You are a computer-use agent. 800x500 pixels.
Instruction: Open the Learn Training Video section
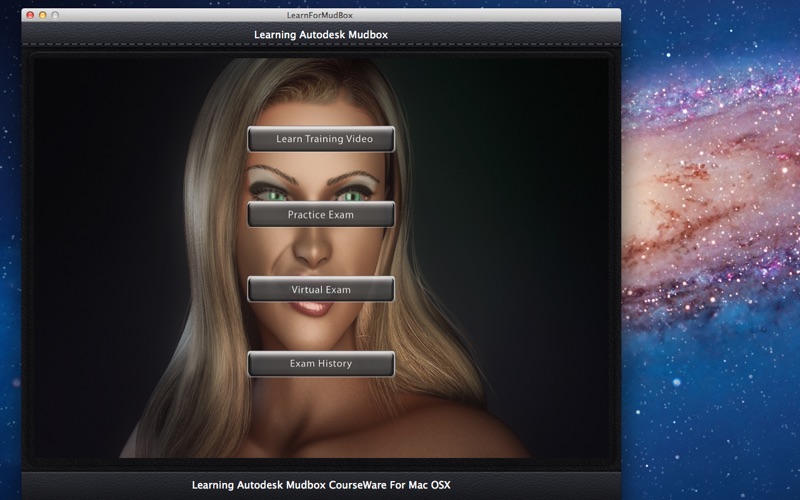point(321,139)
